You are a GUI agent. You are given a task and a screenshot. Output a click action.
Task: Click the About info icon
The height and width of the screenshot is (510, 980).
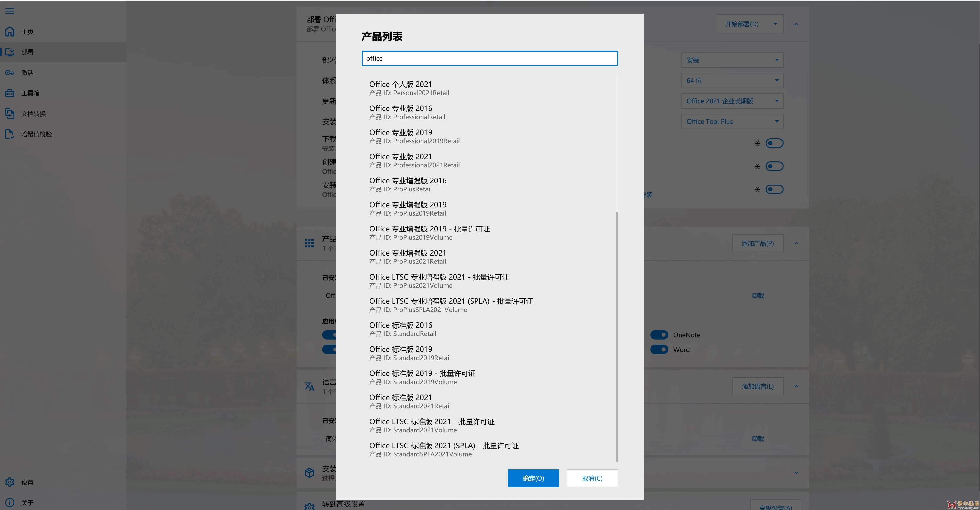(x=9, y=503)
